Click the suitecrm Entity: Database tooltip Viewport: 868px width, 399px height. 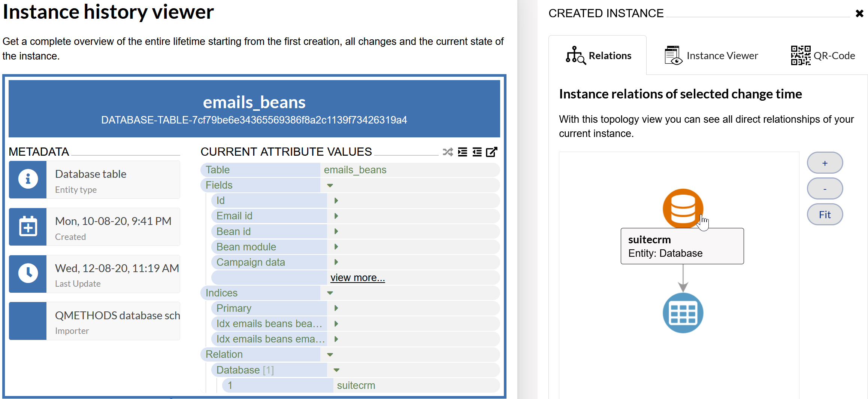682,246
